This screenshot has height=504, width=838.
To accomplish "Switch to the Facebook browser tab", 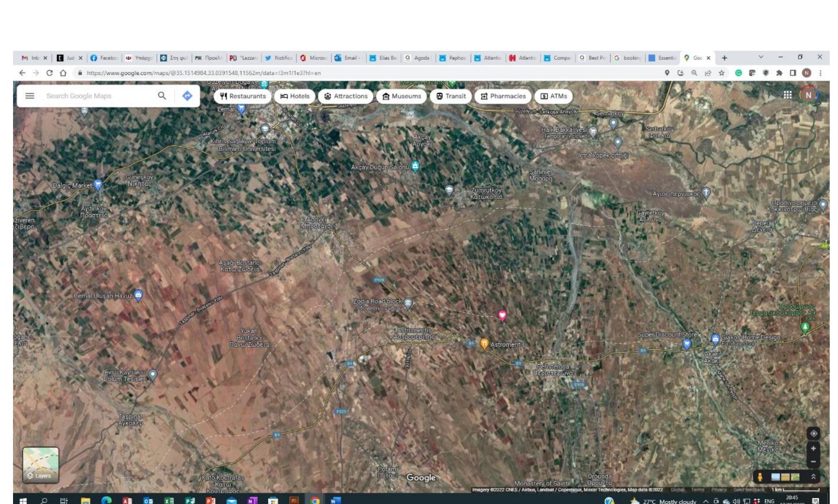I will (x=104, y=58).
